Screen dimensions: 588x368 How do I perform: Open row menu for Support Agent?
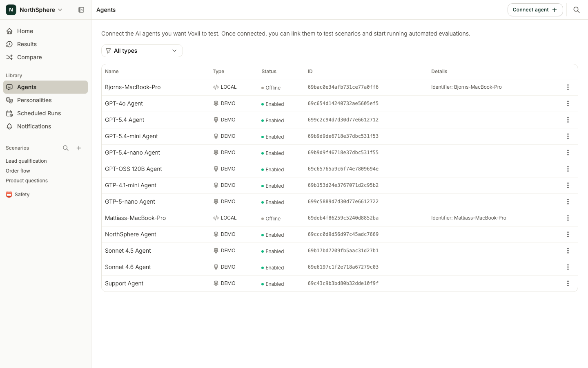pos(568,283)
